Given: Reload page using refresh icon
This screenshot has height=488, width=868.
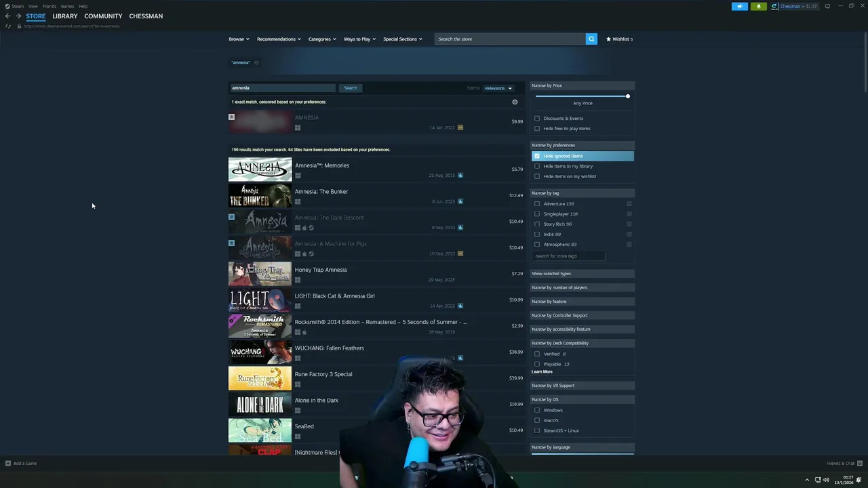Looking at the screenshot, I should (8, 26).
